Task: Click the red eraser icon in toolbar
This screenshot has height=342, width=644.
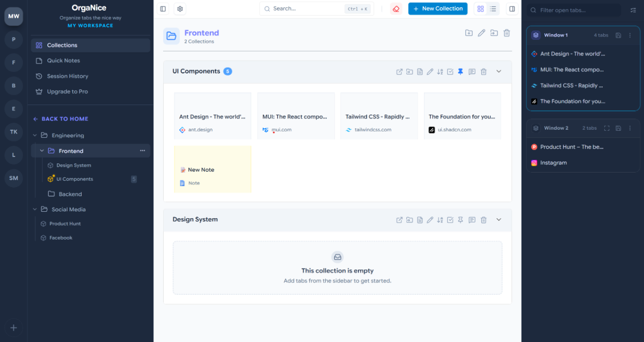Action: coord(396,9)
